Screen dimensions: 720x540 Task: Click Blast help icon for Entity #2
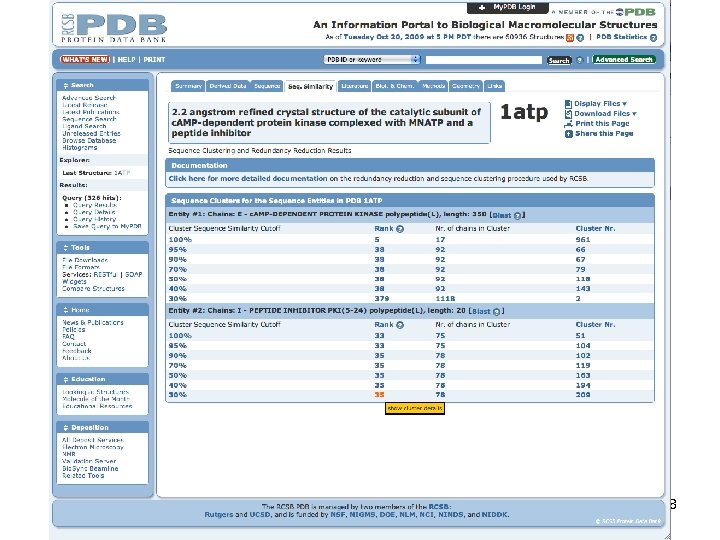496,311
